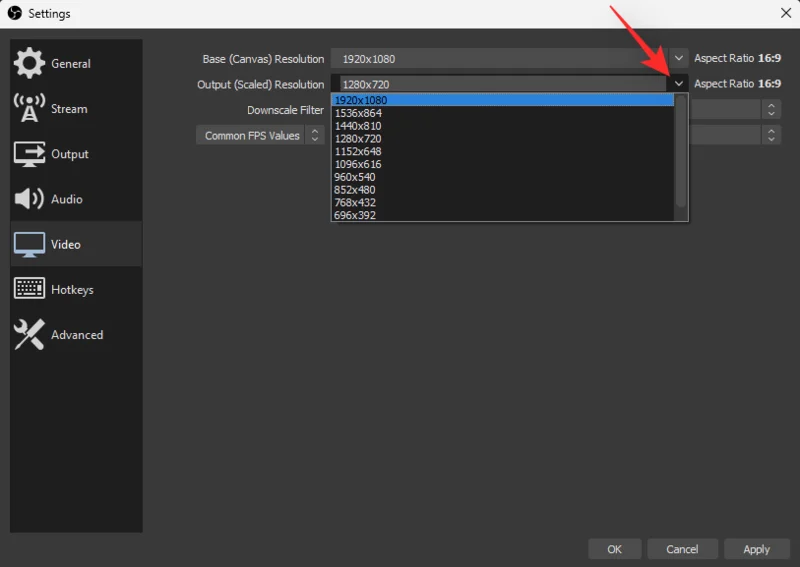This screenshot has width=800, height=567.
Task: Click the General gear icon
Action: 29,63
